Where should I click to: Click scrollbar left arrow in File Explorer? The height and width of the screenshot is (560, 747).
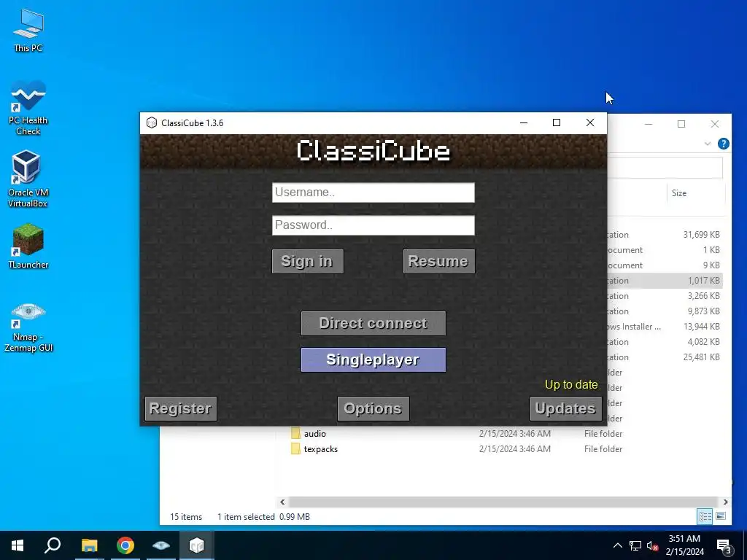tap(282, 502)
